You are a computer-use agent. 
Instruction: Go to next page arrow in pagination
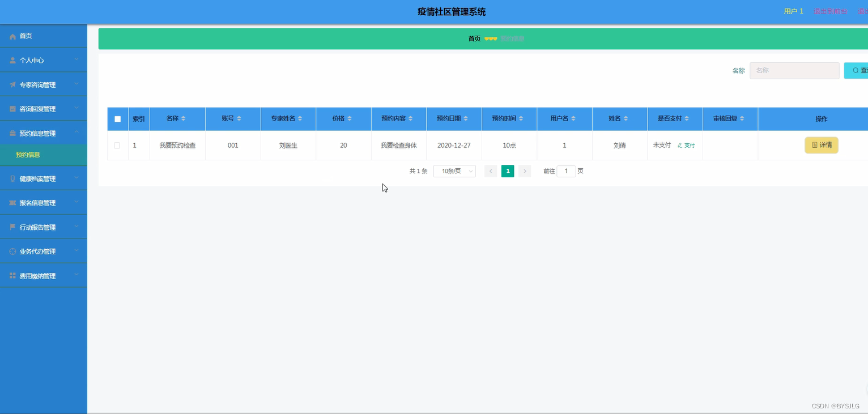pyautogui.click(x=525, y=171)
